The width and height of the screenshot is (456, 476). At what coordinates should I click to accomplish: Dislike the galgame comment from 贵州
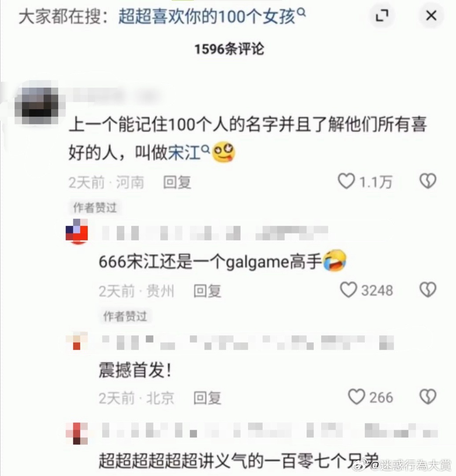click(428, 289)
